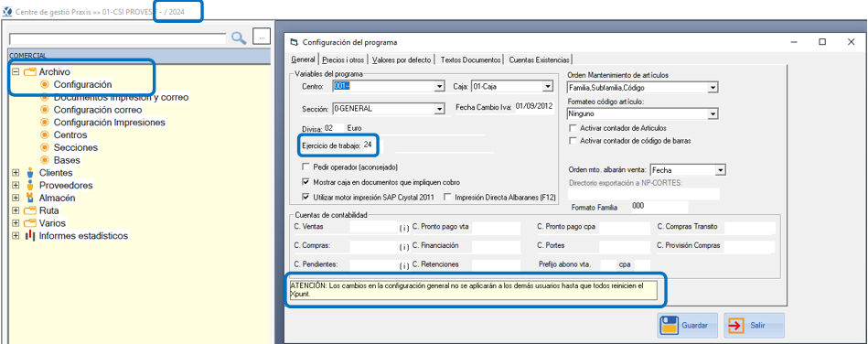Screen dimensions: 868x344
Task: Click the magnifier search icon
Action: (x=239, y=38)
